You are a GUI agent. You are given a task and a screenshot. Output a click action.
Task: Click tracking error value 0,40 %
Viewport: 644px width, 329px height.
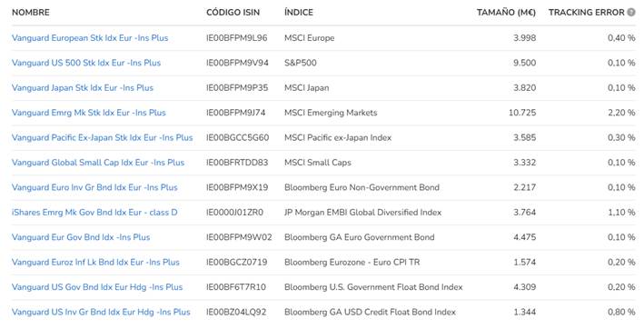[x=621, y=38]
